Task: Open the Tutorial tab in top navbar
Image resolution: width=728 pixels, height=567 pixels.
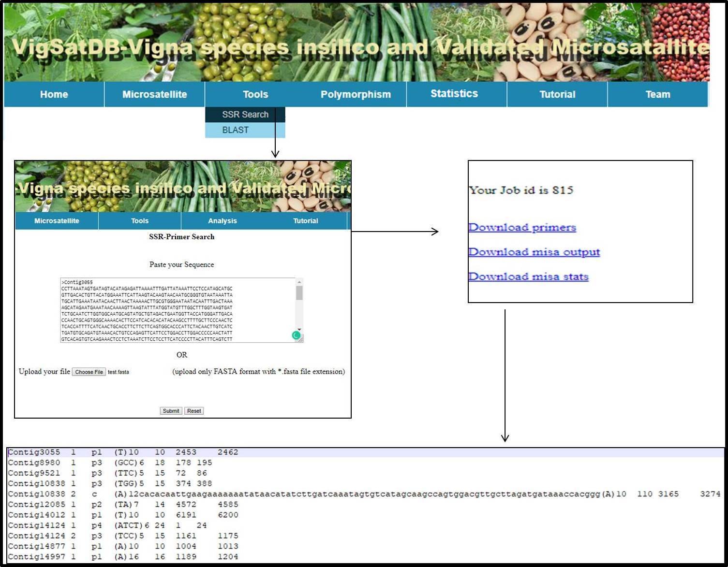Action: tap(557, 94)
